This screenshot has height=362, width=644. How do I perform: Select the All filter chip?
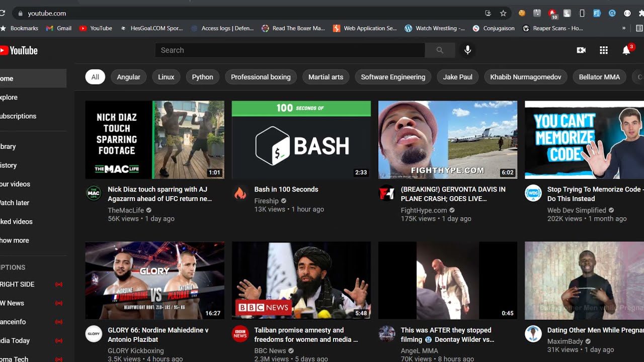(x=95, y=77)
